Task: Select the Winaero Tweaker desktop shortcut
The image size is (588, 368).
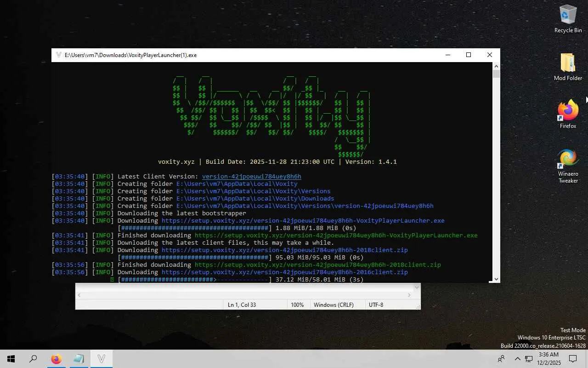Action: point(568,166)
